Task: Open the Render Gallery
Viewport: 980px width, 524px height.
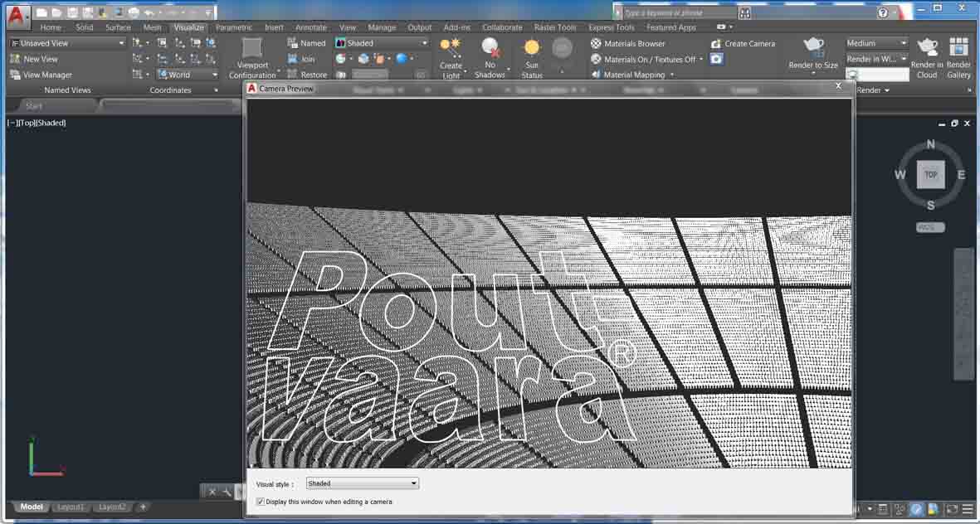Action: click(x=958, y=57)
